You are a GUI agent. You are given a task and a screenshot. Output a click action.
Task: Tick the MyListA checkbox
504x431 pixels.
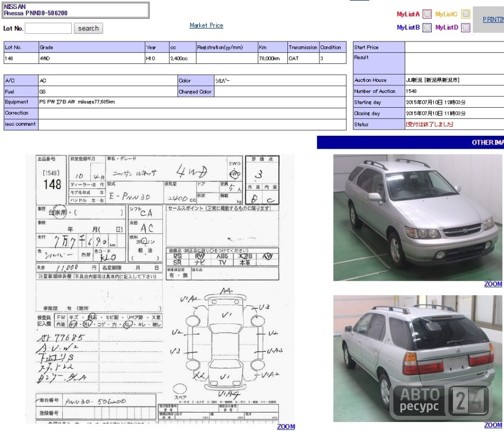[427, 14]
